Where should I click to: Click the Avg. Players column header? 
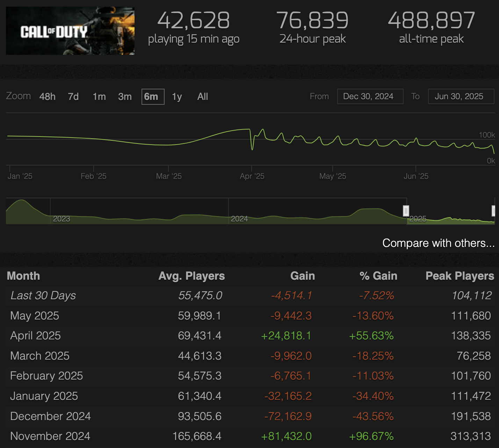(191, 276)
